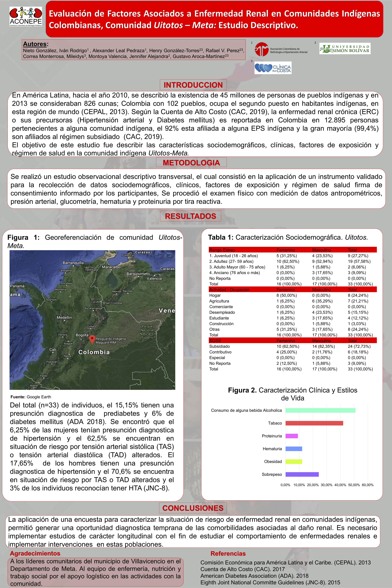Click the Bogotá label on the map
392x588 pixels.
click(x=82, y=335)
